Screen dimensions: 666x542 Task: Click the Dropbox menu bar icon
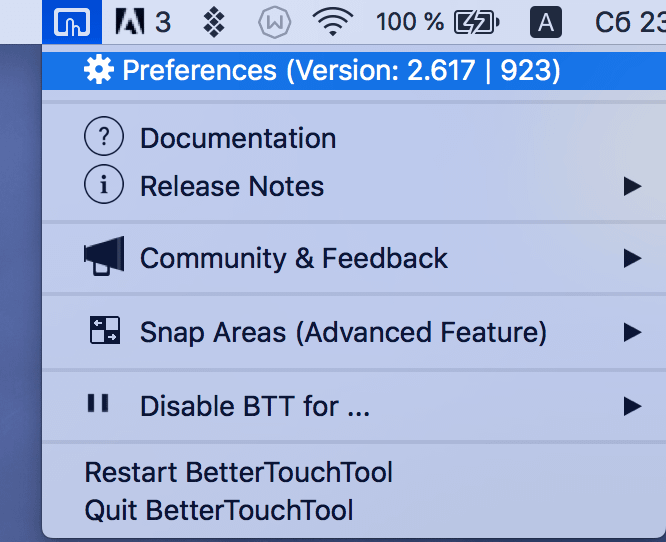[213, 21]
